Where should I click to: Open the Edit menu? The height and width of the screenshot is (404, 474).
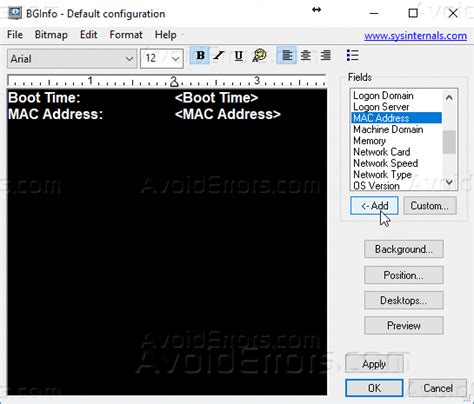pos(88,35)
